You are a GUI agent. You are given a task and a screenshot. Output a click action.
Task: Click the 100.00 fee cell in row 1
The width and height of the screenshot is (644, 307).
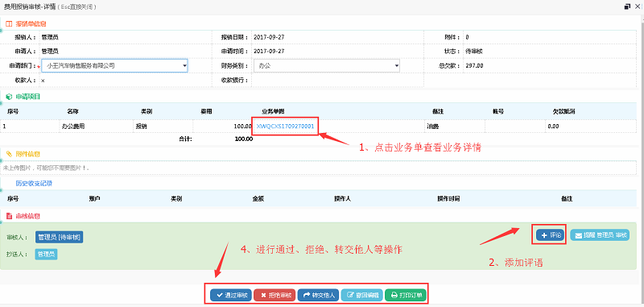[x=222, y=127]
